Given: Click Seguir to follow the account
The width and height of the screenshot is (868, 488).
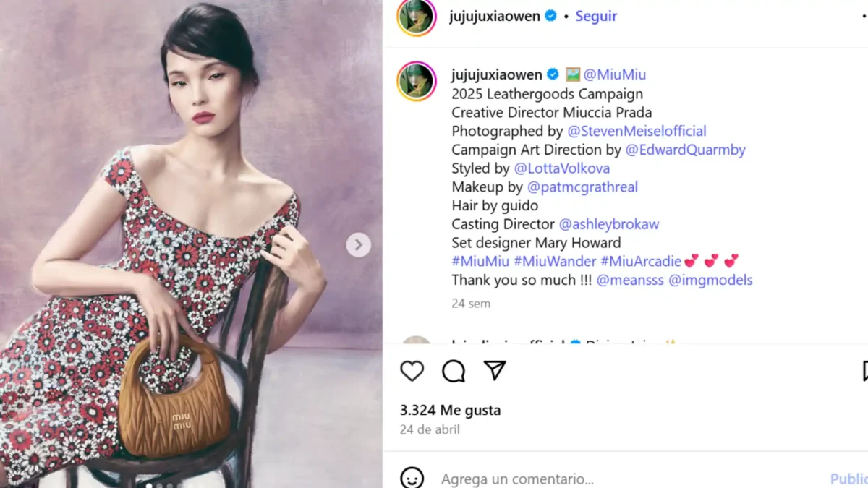Looking at the screenshot, I should 596,16.
